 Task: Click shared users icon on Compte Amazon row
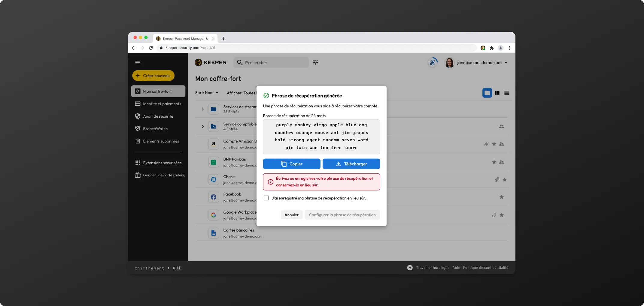coord(502,144)
